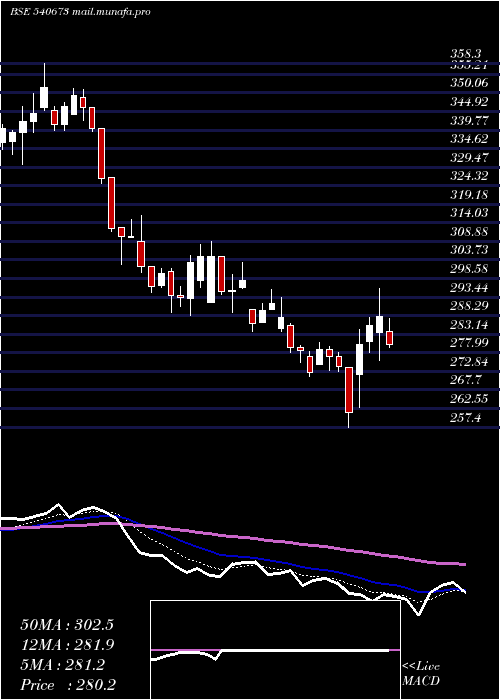Viewport: 500px width, 700px height.
Task: Click the '5MA : 281.2' readout
Action: pos(62,665)
